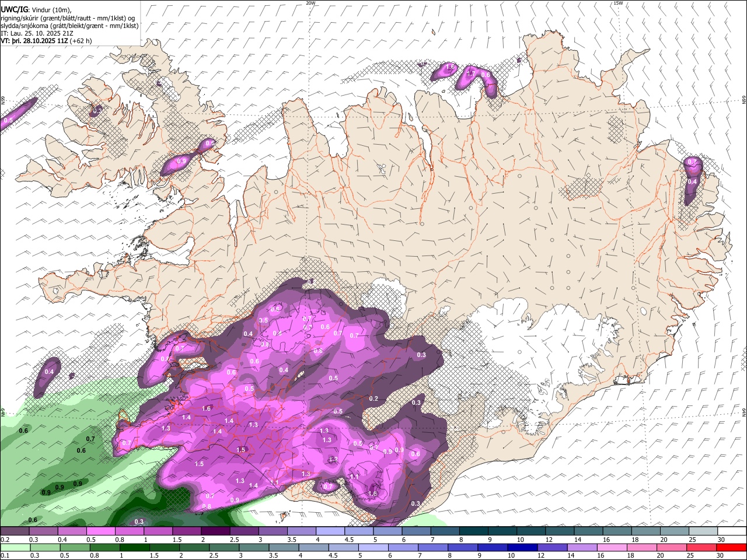The height and width of the screenshot is (560, 747).
Task: Click the 1.7 value on the north coast
Action: (470, 74)
